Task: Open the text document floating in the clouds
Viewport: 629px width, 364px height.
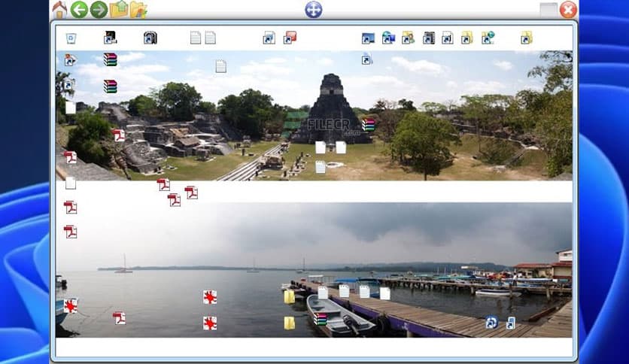Action: 220,66
